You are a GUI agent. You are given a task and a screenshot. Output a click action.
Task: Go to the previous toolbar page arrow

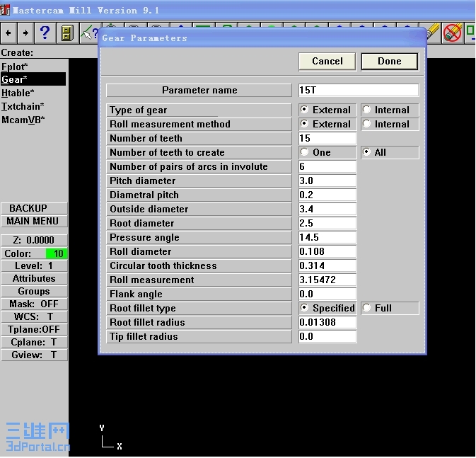pos(8,33)
